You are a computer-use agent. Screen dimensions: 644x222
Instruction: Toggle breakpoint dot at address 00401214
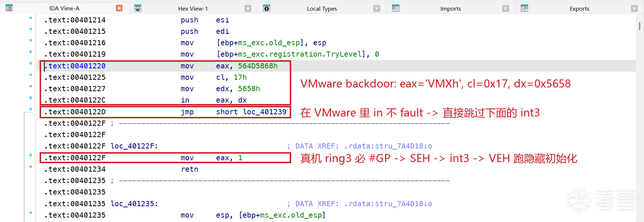click(30, 18)
